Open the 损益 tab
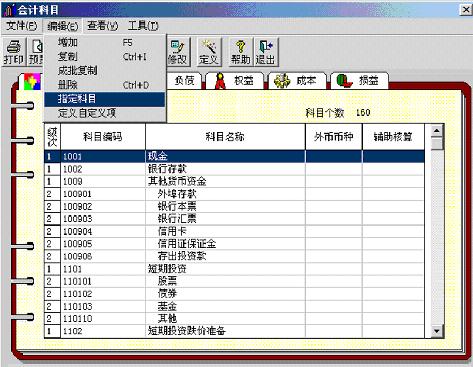The width and height of the screenshot is (473, 367). pyautogui.click(x=359, y=81)
